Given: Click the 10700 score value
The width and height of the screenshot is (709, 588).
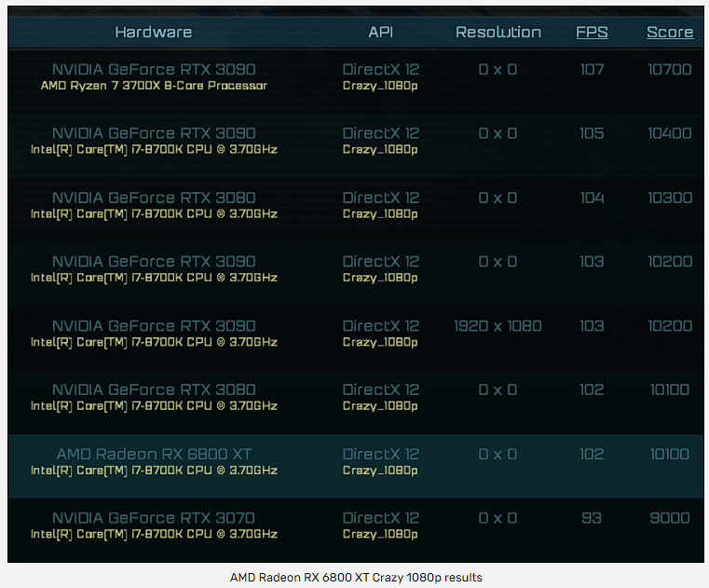Looking at the screenshot, I should click(670, 69).
